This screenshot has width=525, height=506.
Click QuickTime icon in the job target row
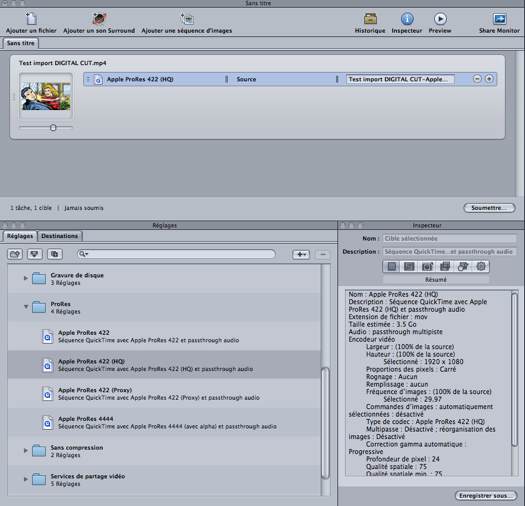pyautogui.click(x=98, y=80)
